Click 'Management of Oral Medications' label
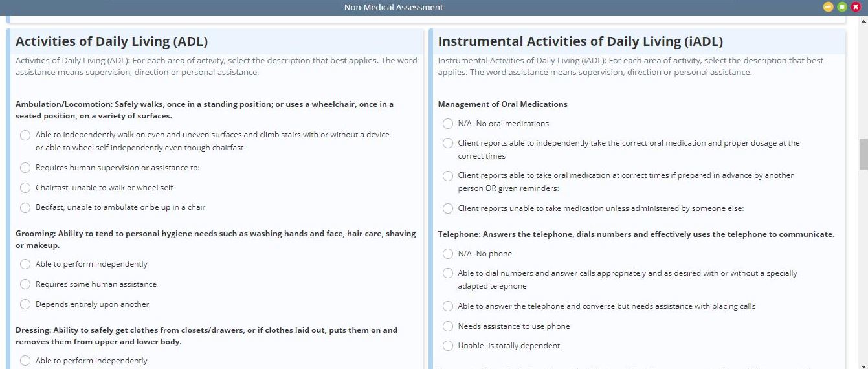The image size is (868, 369). tap(502, 104)
